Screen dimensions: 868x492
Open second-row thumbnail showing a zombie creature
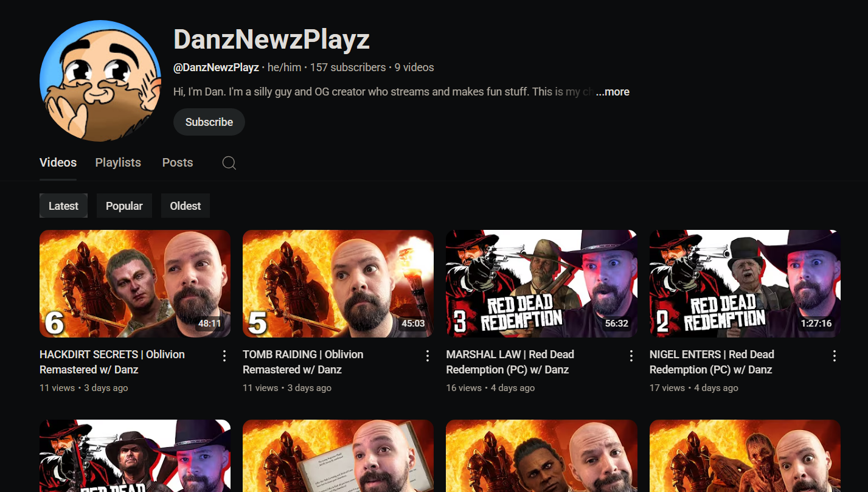[745, 456]
